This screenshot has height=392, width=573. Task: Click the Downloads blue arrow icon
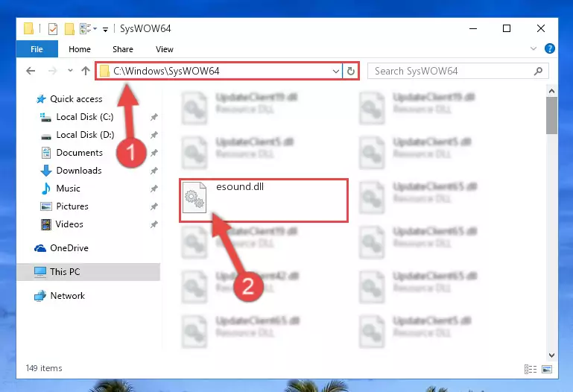pos(46,171)
